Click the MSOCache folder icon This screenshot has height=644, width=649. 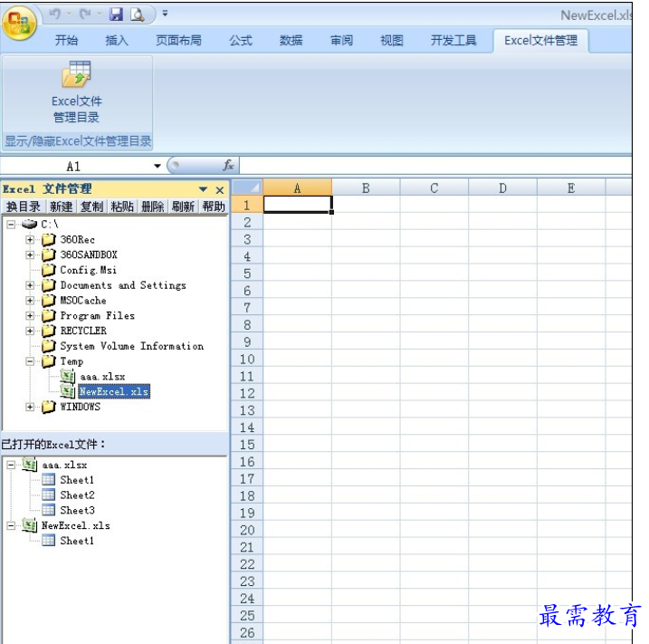coord(49,300)
